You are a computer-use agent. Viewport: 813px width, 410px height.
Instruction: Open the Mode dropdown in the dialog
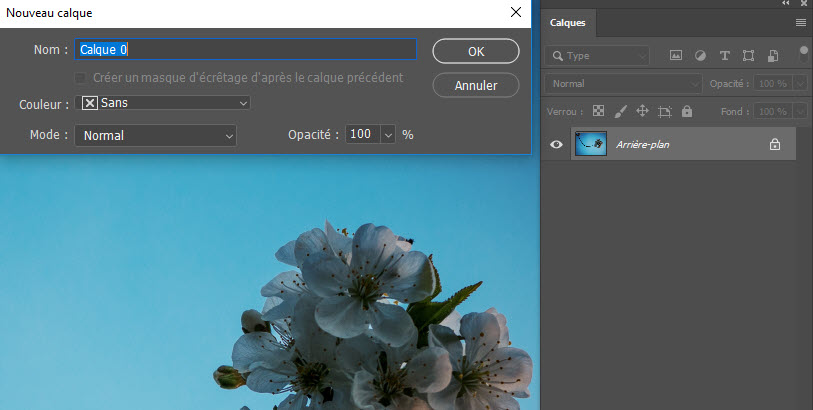[x=156, y=135]
